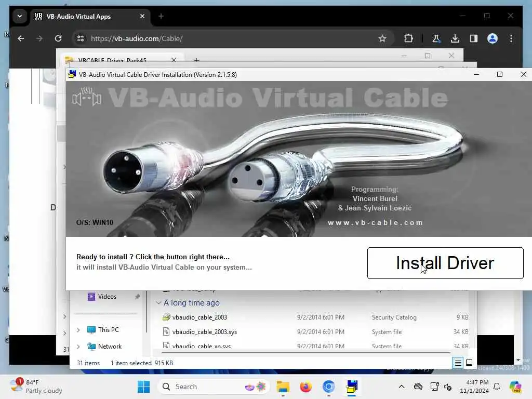Viewport: 532px width, 399px height.
Task: Open clock showing 4:47 PM
Action: coord(474,387)
